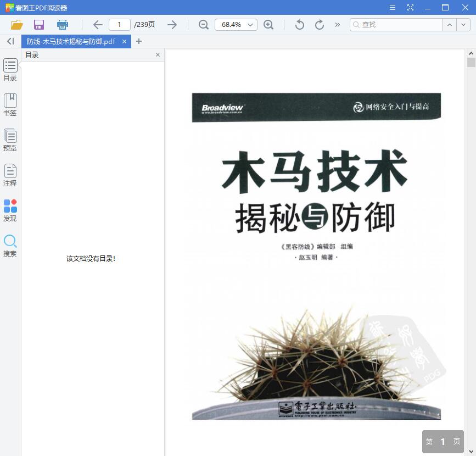This screenshot has width=476, height=456.
Task: Click the Broadview logo on the cover
Action: tap(222, 108)
